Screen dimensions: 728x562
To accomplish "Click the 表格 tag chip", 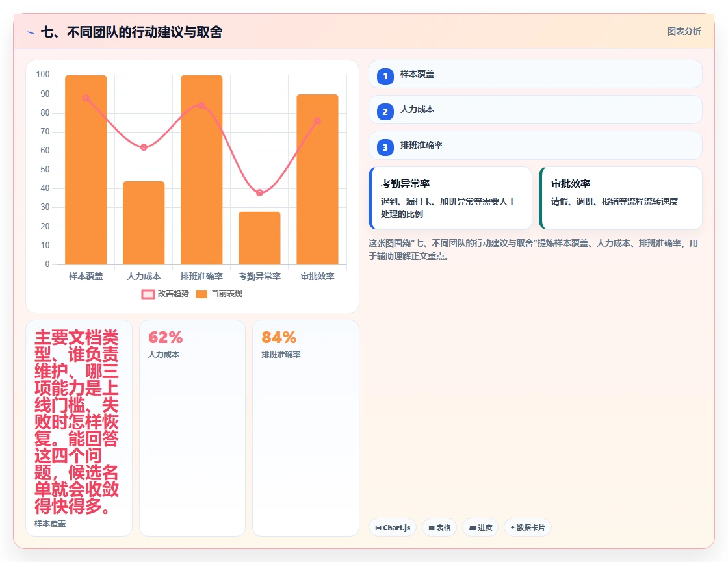I will [x=439, y=528].
